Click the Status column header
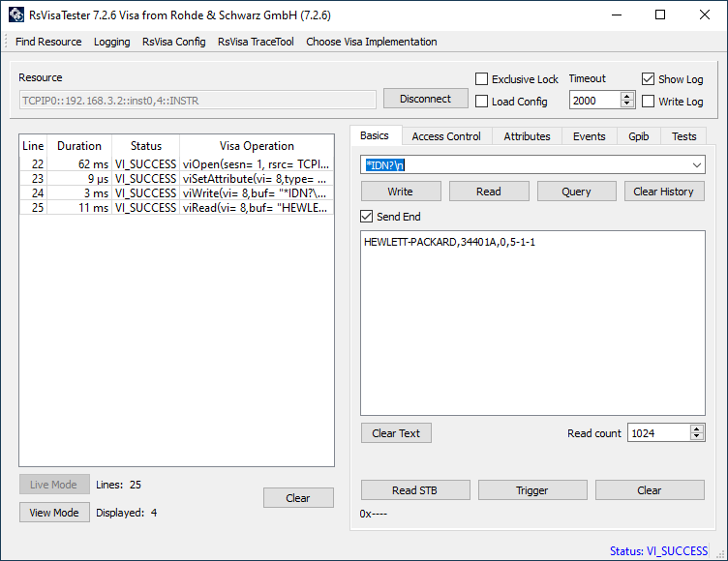Screen dimensions: 728x561 click(x=146, y=146)
